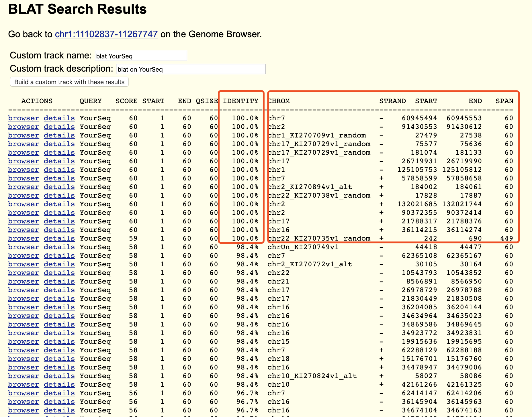View details for the chrUn_KI270749v1 hit
Image resolution: width=532 pixels, height=417 pixels.
coord(59,247)
